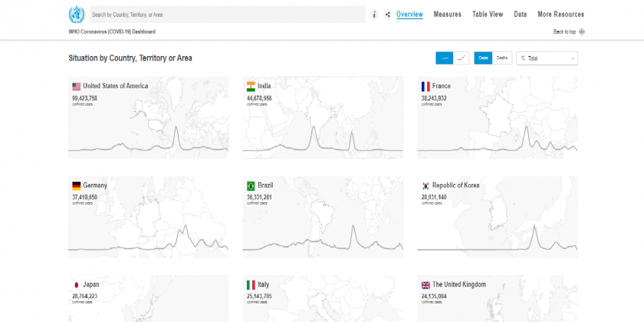Click the Back to top link
Image resolution: width=644 pixels, height=322 pixels.
563,32
